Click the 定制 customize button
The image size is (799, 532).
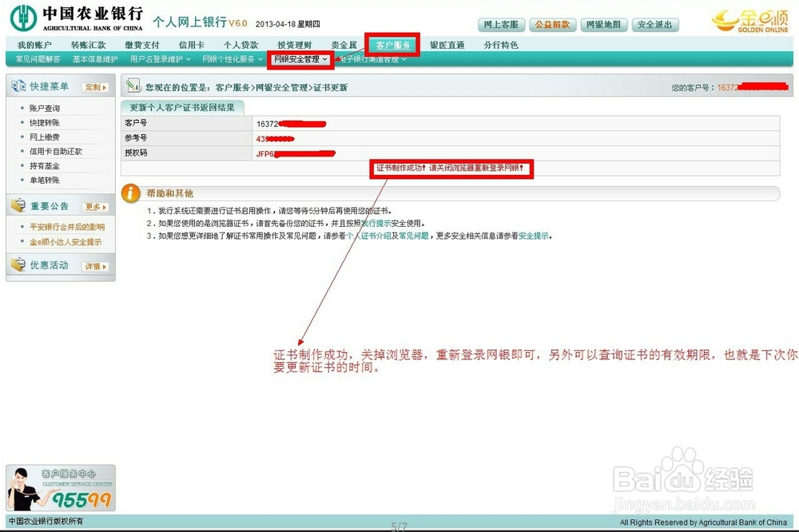[x=95, y=86]
